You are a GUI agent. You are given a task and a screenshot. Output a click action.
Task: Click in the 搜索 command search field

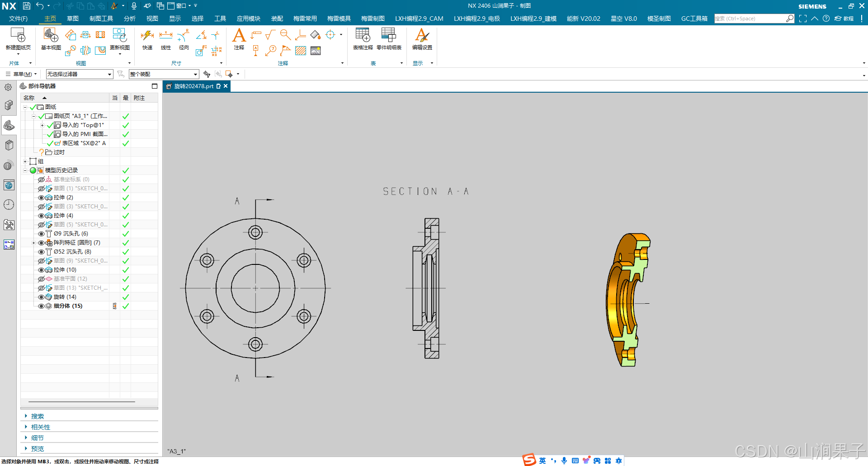click(750, 19)
